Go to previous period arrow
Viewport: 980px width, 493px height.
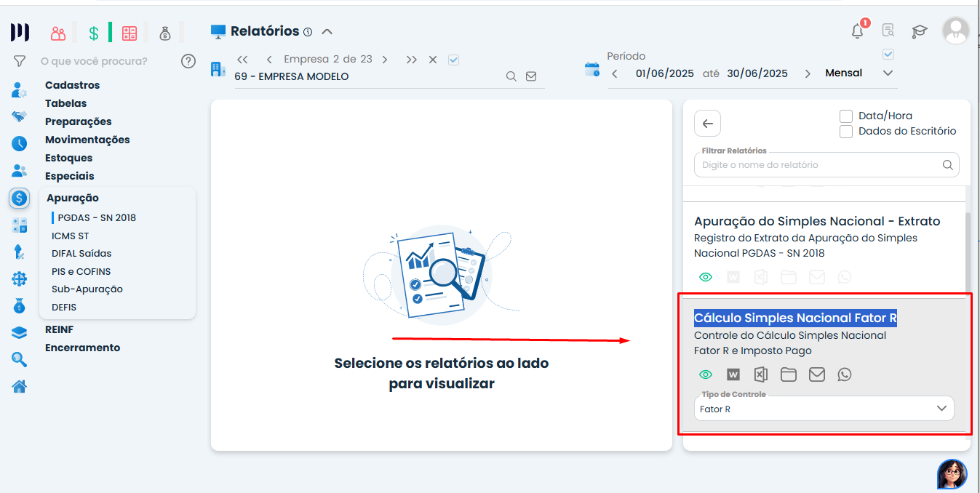[x=615, y=73]
